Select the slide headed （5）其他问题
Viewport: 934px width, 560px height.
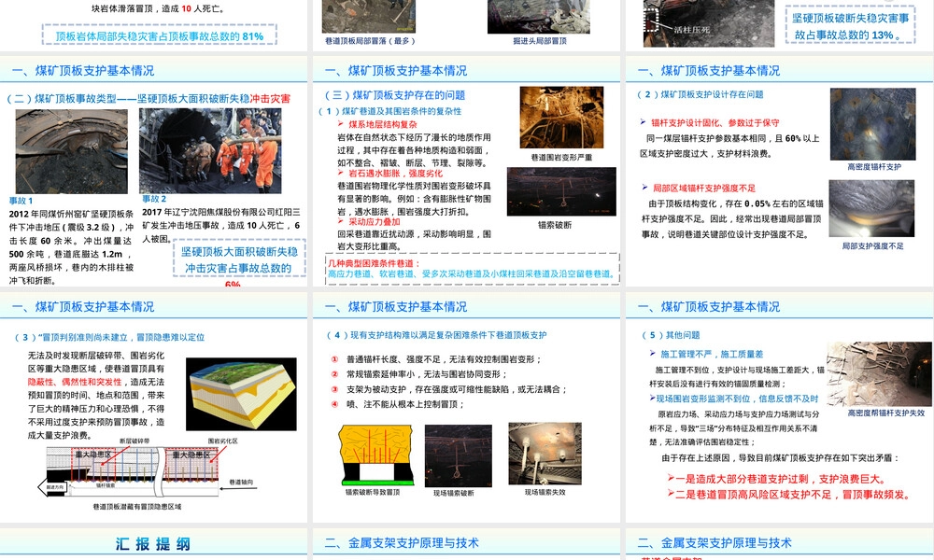[780, 408]
